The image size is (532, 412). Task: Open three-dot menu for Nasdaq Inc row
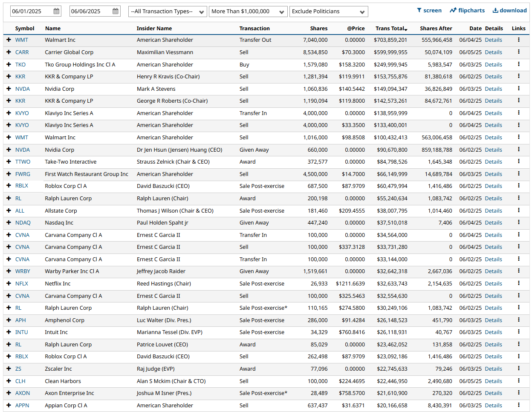(x=519, y=222)
